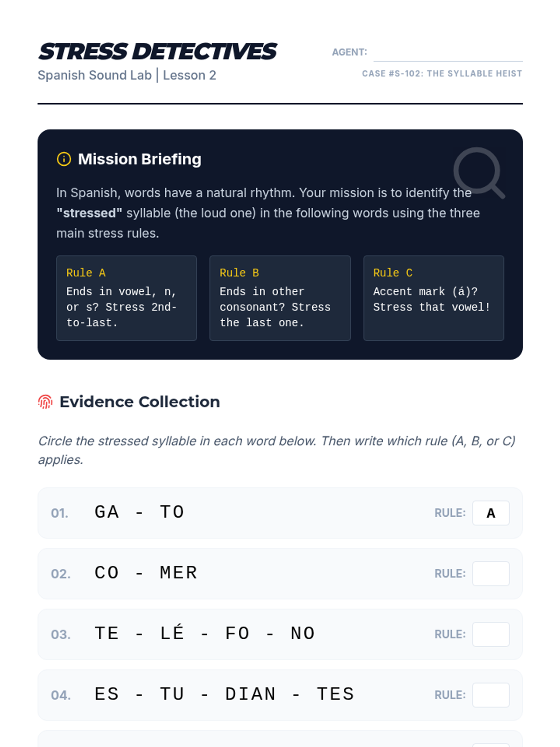Viewport: 560px width, 747px height.
Task: Click the Evidence Collection heading
Action: click(140, 402)
